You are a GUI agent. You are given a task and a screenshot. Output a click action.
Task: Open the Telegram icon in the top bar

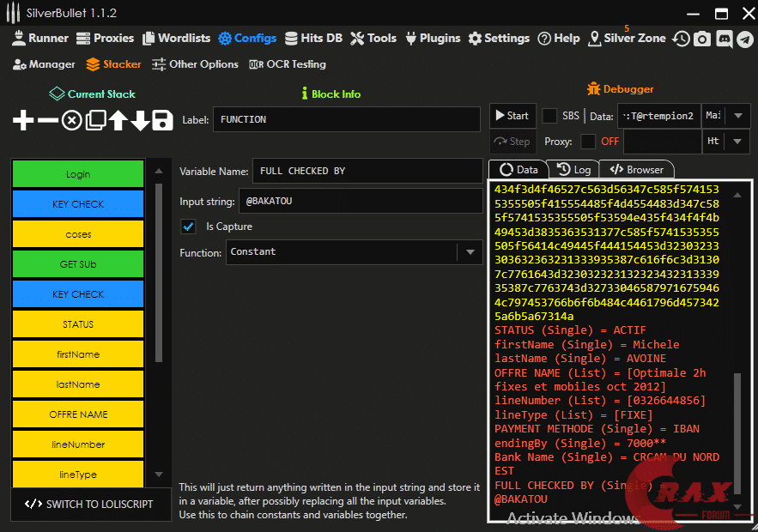point(744,39)
